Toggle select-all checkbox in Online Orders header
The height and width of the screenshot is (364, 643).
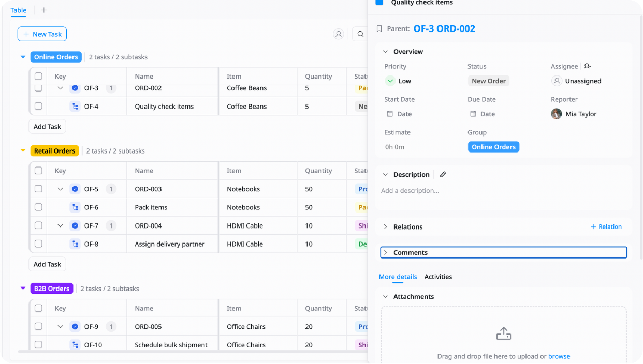click(x=38, y=77)
